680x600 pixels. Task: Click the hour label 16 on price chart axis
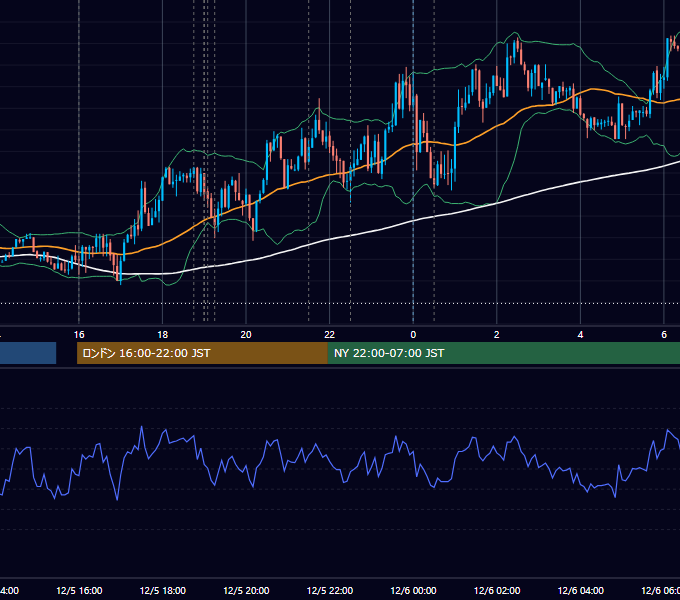[79, 335]
